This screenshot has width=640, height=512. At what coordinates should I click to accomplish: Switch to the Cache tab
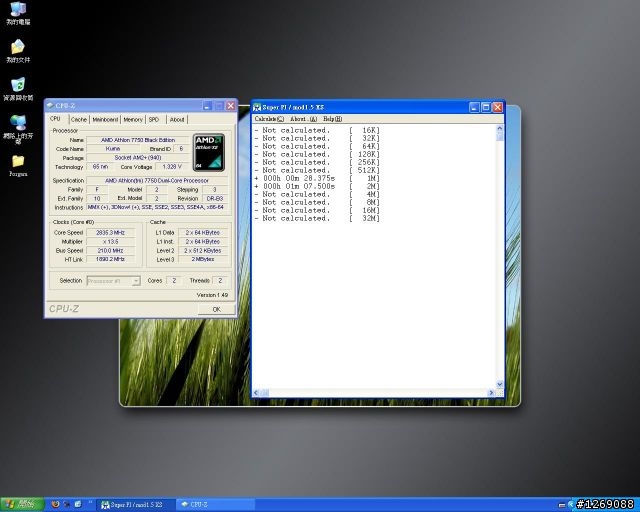[79, 120]
